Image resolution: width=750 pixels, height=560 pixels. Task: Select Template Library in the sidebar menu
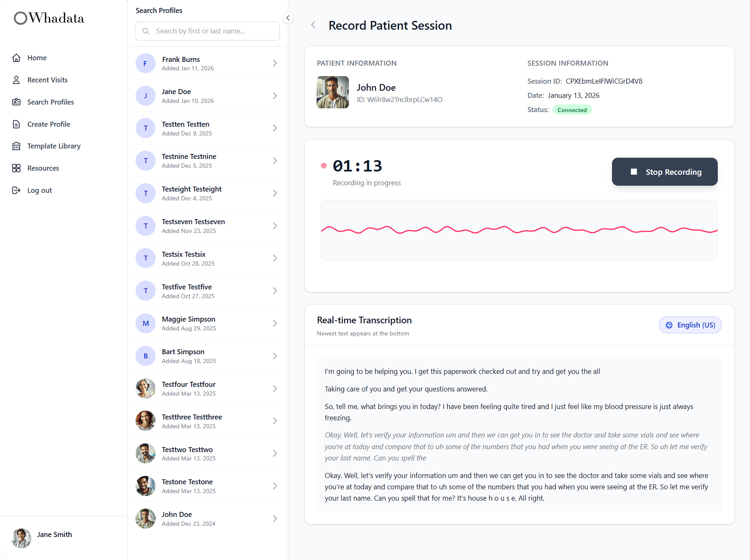(x=54, y=146)
